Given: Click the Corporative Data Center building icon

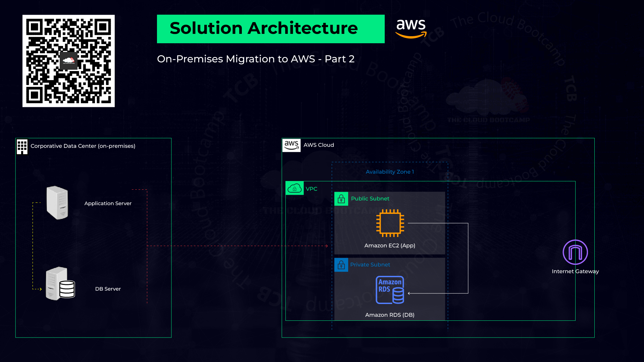Looking at the screenshot, I should pos(22,146).
